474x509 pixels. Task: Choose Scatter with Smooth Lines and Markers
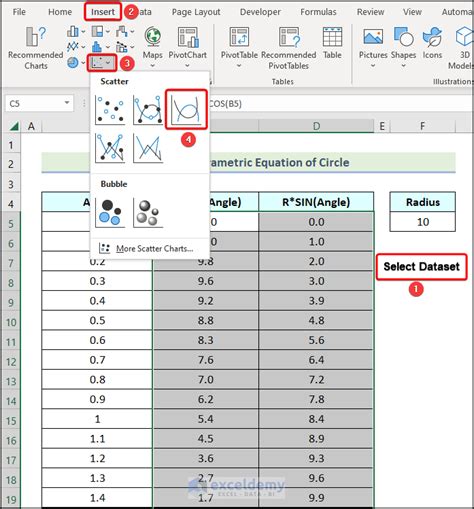pyautogui.click(x=148, y=110)
